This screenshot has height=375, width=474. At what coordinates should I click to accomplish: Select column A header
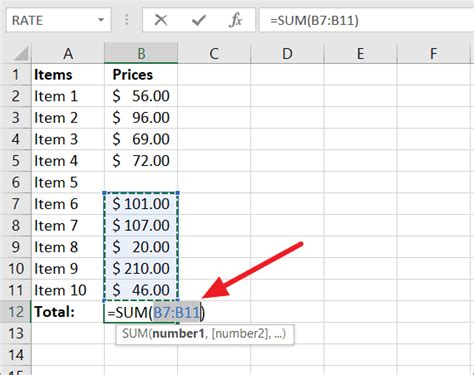(x=68, y=53)
